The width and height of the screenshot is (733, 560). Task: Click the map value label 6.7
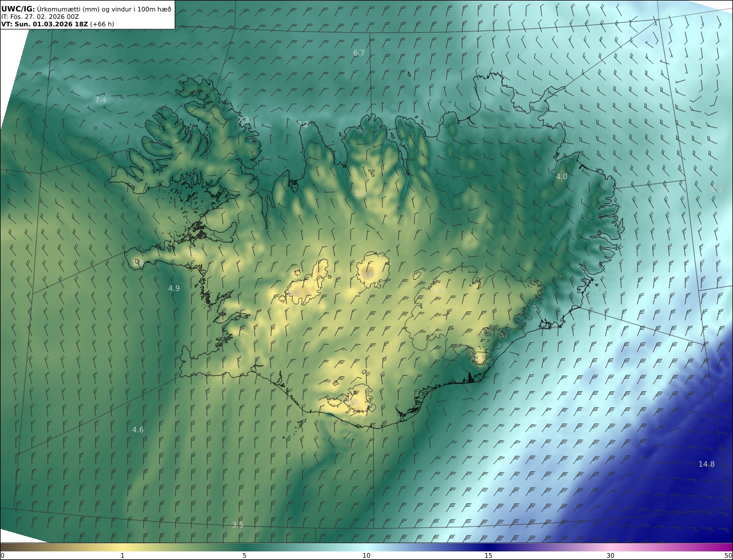click(x=359, y=53)
